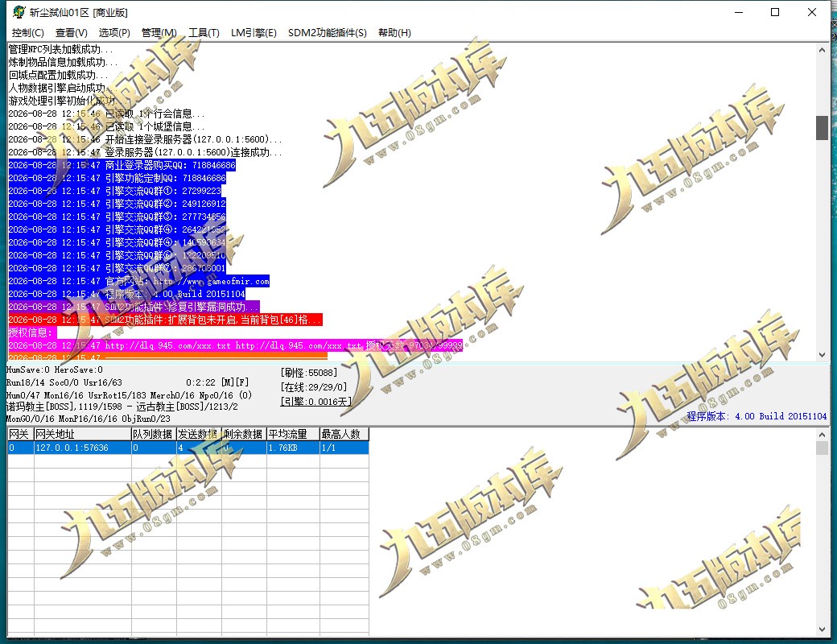Image resolution: width=837 pixels, height=644 pixels.
Task: Click the 回城点配置加载成功 log line
Action: (58, 75)
